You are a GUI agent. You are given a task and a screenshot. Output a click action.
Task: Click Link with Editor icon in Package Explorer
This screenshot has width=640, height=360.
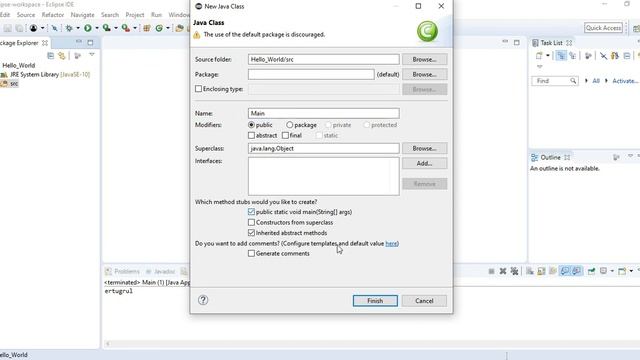click(62, 56)
